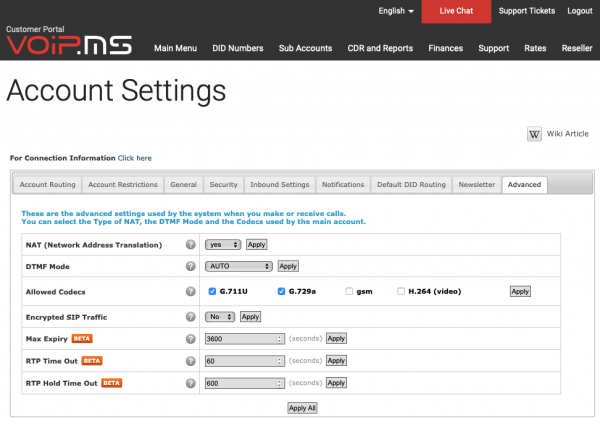Click the Apply All button
Viewport: 600px width, 424px height.
pos(302,408)
